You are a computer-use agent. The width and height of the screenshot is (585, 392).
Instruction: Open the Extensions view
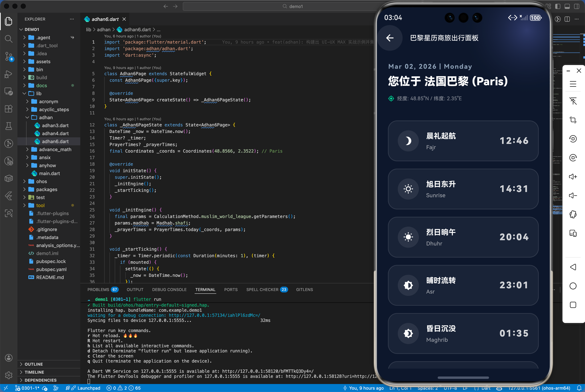(9, 109)
